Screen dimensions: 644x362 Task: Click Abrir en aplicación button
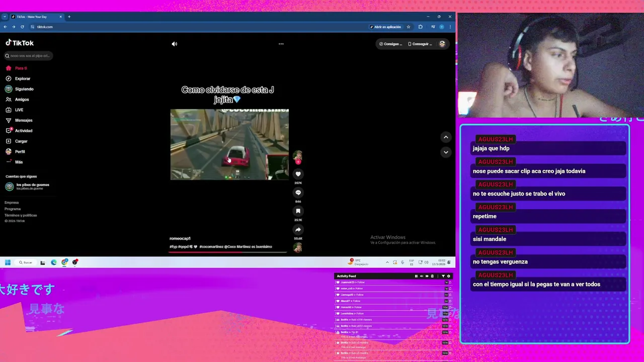386,27
